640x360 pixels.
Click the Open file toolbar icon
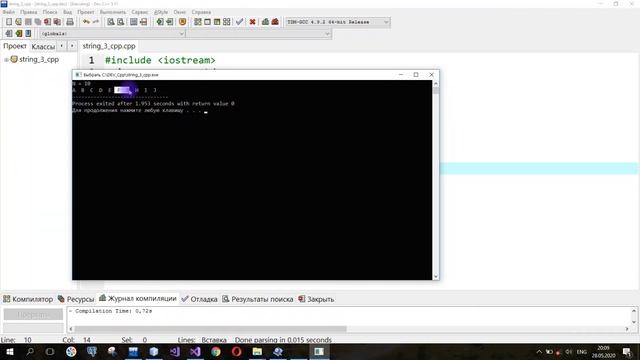18,22
